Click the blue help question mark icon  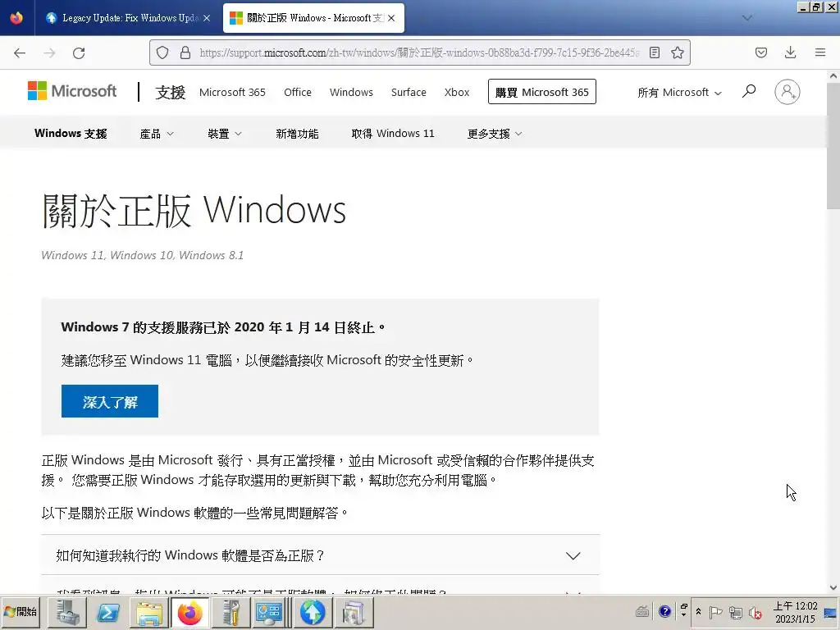pyautogui.click(x=664, y=611)
